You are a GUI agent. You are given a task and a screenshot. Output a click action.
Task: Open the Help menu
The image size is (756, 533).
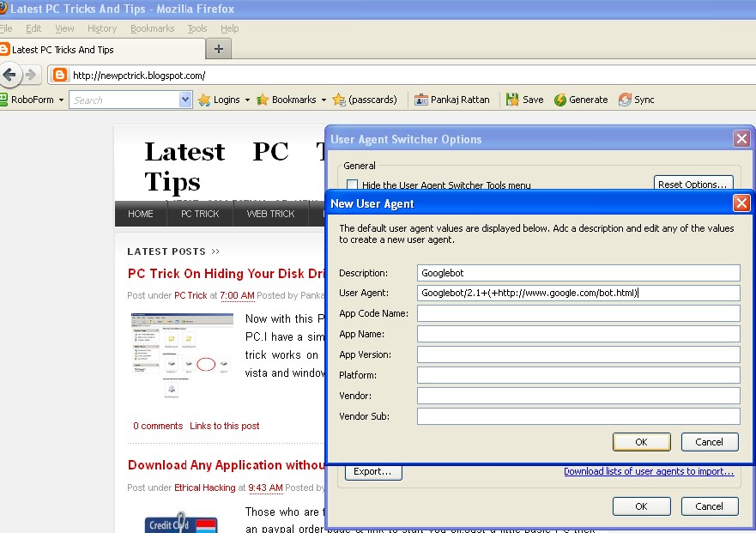pos(229,28)
